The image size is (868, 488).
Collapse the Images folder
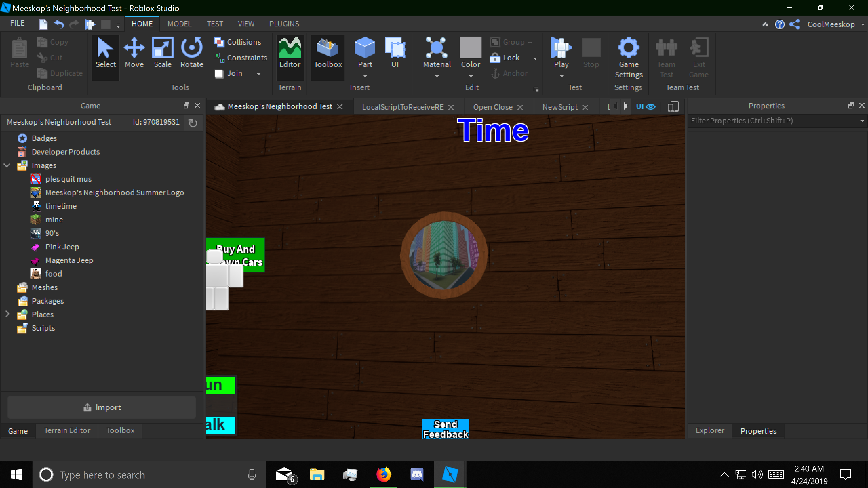[x=7, y=165]
